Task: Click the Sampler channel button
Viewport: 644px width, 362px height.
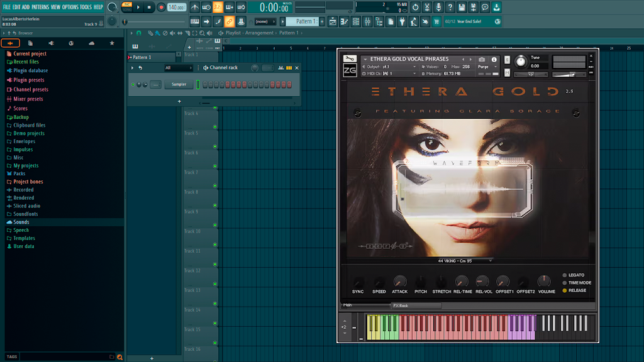Action: click(179, 85)
